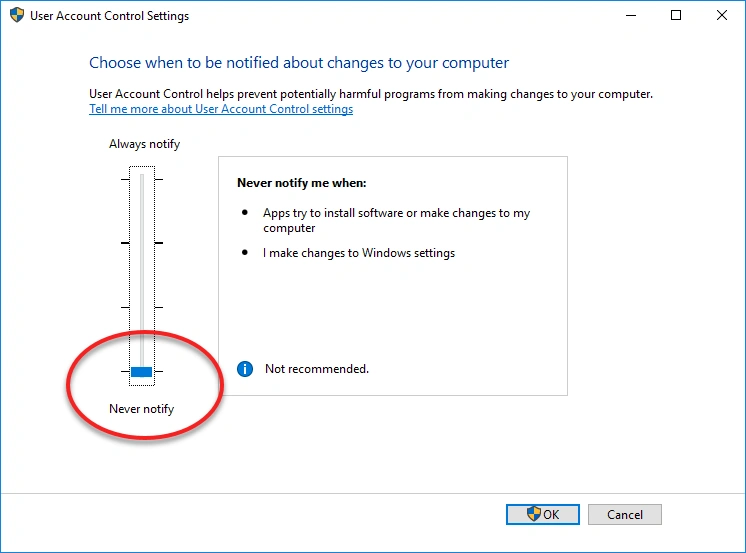Minimize the User Account Control Settings window

631,15
